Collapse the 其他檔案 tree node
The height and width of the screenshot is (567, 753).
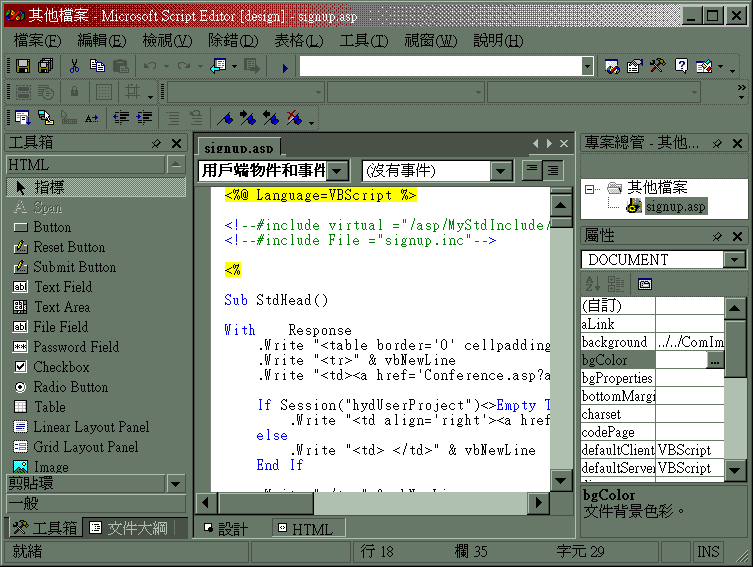coord(589,189)
